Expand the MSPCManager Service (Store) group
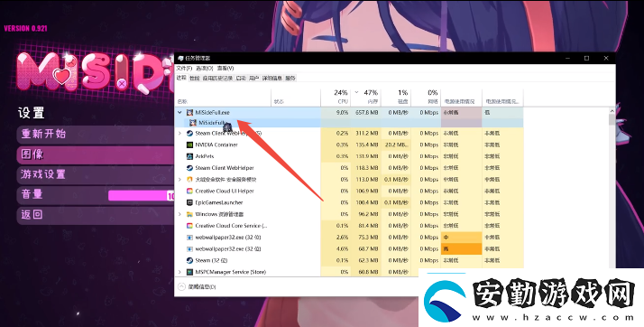 click(179, 272)
